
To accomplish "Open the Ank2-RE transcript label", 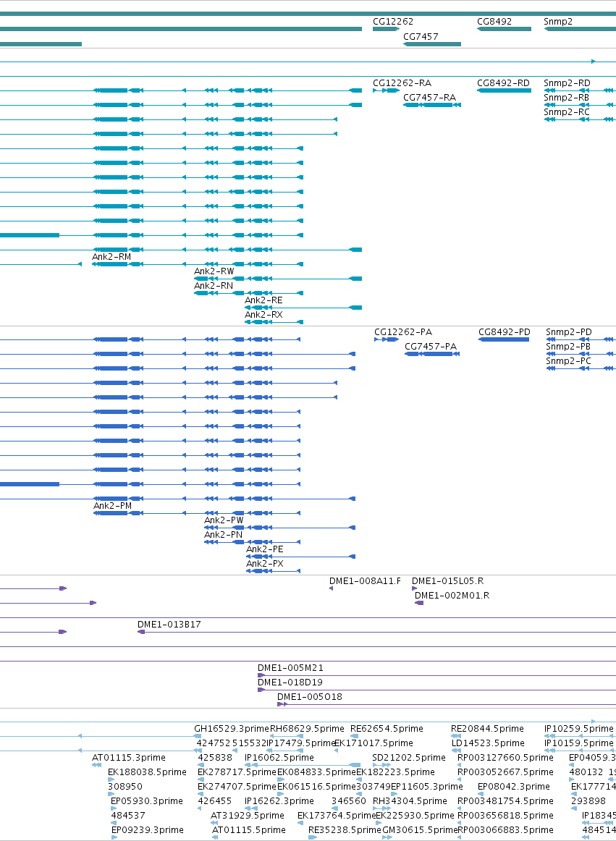I will [263, 300].
